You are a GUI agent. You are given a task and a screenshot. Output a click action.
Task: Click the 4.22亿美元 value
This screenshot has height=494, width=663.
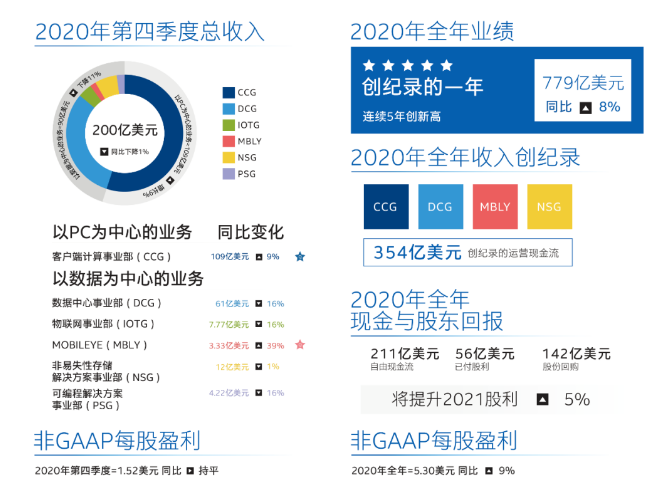coord(229,392)
